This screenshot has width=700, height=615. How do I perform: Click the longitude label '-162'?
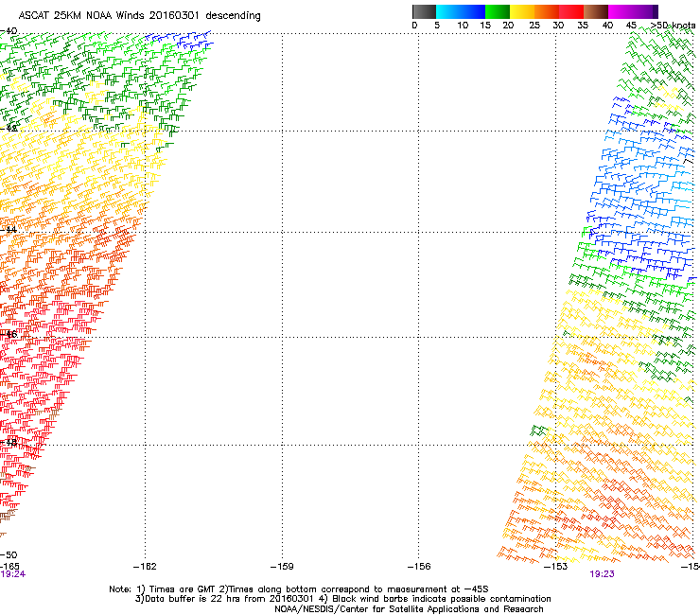click(145, 567)
